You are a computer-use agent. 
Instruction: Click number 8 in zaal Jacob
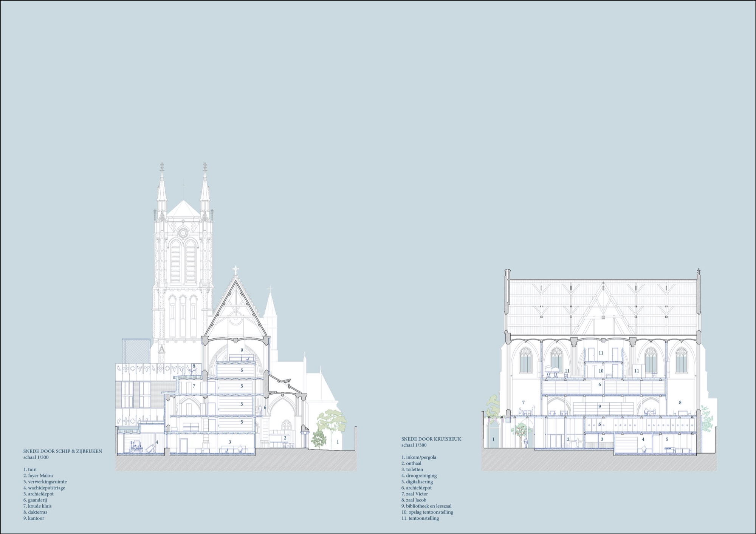(x=680, y=403)
